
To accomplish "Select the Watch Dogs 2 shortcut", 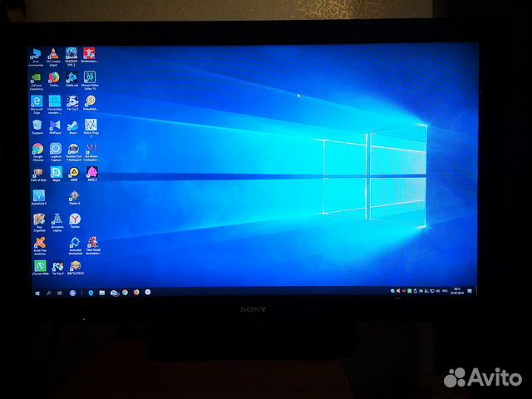I will click(91, 128).
